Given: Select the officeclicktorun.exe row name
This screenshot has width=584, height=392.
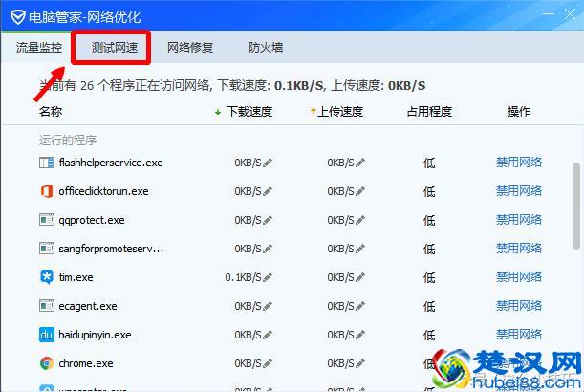Looking at the screenshot, I should 103,191.
